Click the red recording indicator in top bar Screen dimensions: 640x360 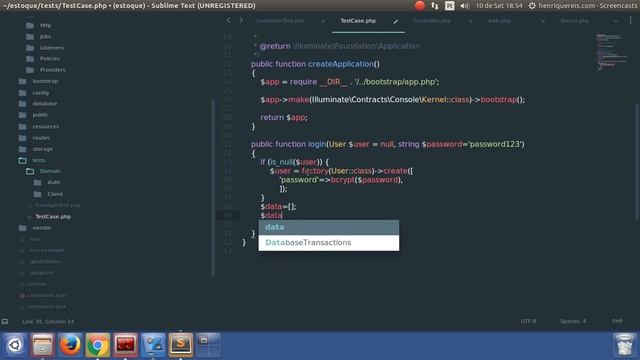click(420, 6)
